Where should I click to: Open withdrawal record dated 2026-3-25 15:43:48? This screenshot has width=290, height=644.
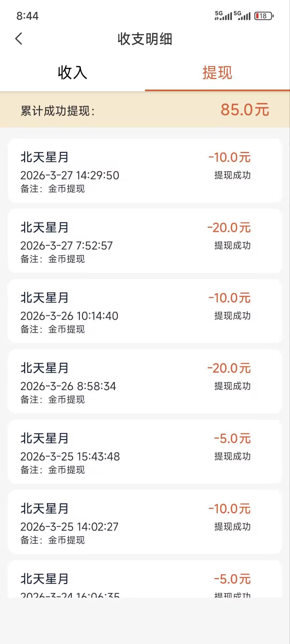click(x=144, y=452)
